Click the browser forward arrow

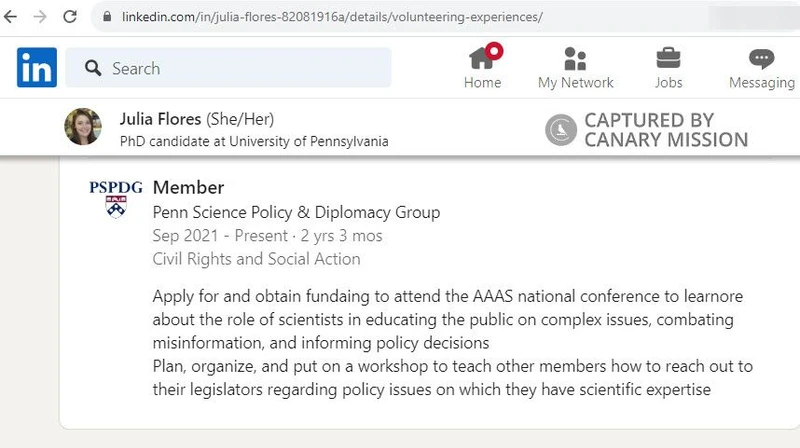point(40,17)
